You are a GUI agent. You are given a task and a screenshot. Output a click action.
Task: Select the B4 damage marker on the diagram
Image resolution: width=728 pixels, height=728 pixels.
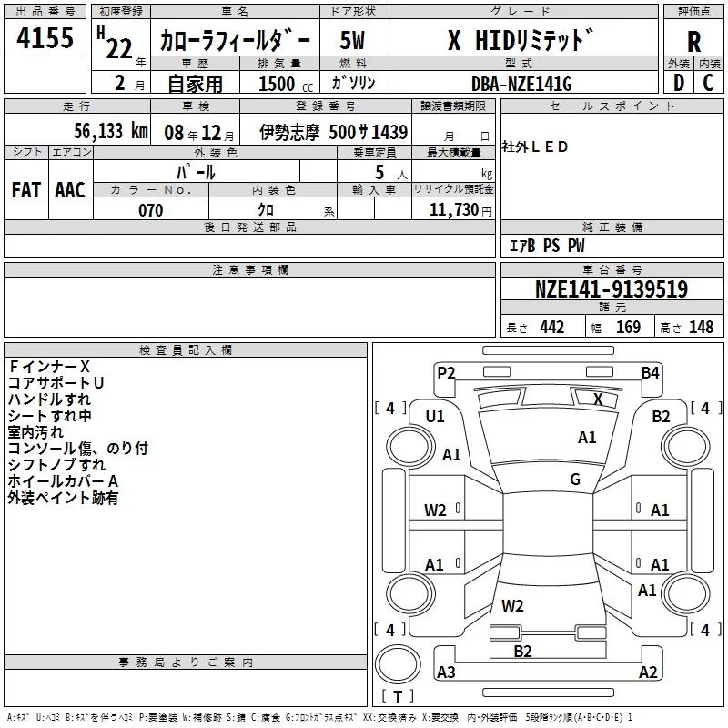point(650,372)
